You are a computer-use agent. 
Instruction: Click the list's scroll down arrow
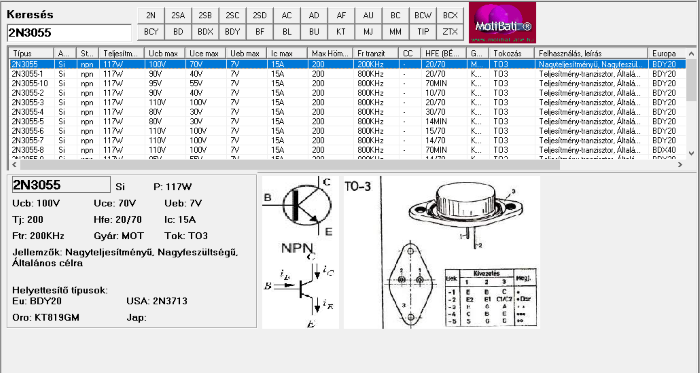[x=692, y=153]
